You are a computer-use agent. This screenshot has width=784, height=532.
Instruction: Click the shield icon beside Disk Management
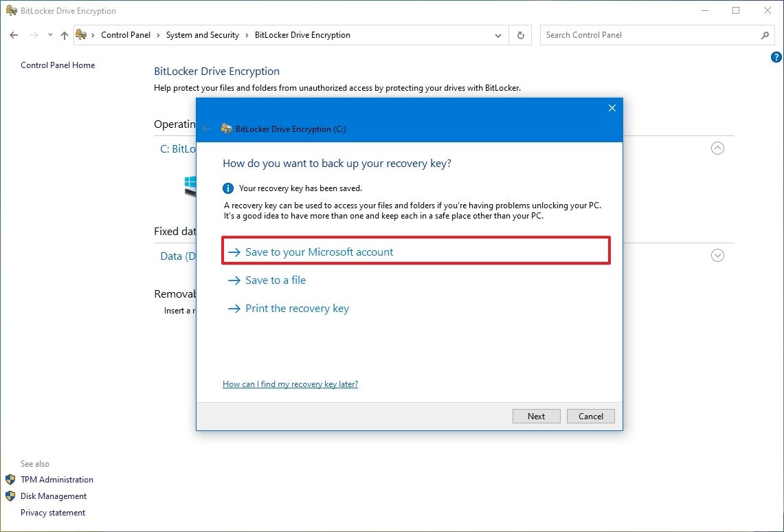(x=9, y=496)
